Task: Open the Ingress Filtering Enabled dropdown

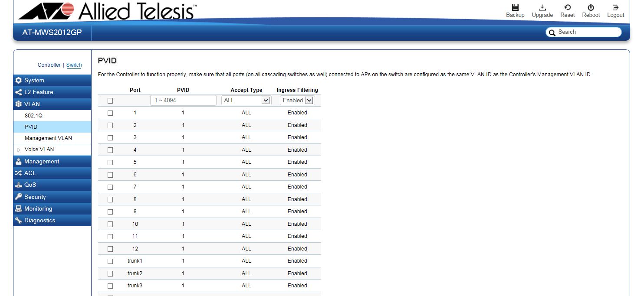Action: point(297,101)
